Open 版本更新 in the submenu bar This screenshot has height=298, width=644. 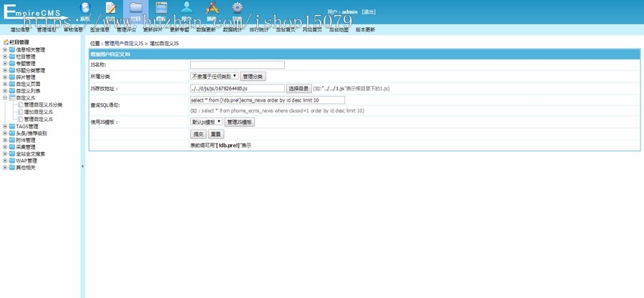pos(365,29)
